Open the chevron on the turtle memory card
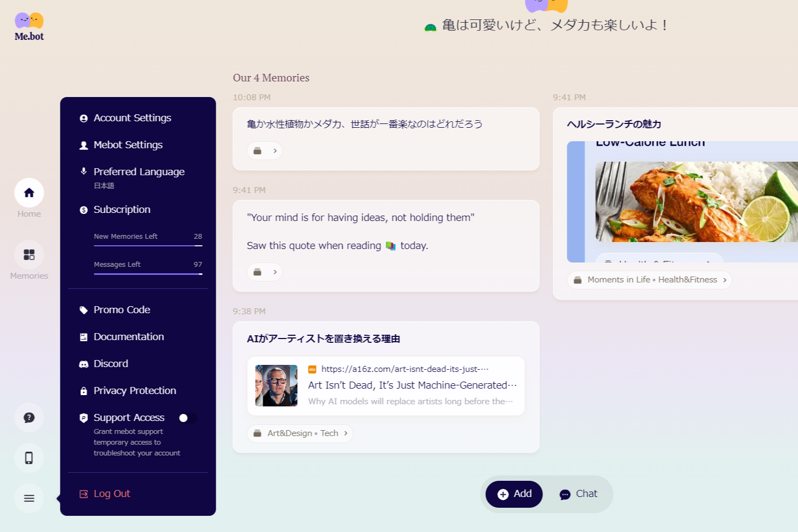The height and width of the screenshot is (532, 798). (x=274, y=150)
